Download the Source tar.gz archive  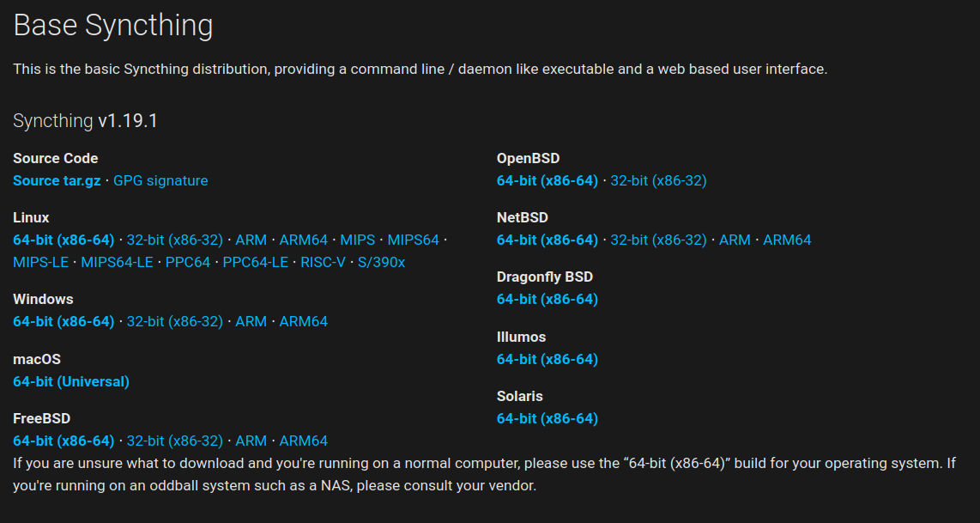pos(57,181)
